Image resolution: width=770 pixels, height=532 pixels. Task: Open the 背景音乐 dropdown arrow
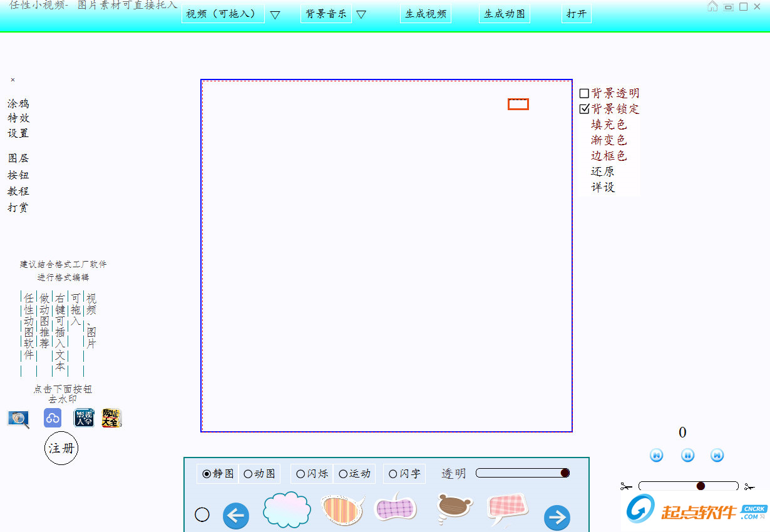[x=362, y=13]
